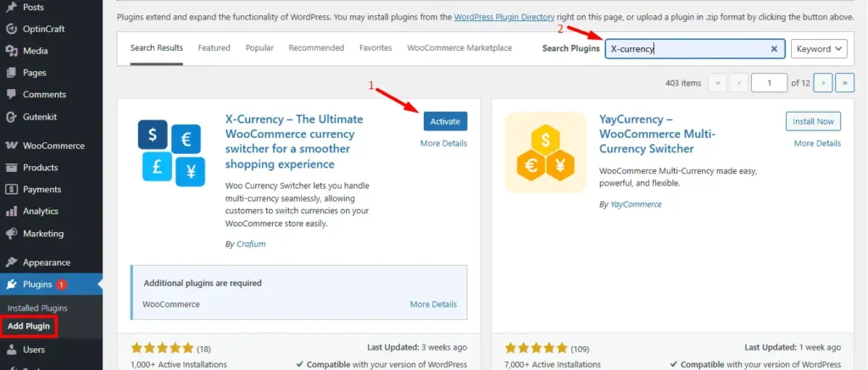Open the WooCommerce Marketplace tab
This screenshot has width=868, height=370.
(x=459, y=48)
